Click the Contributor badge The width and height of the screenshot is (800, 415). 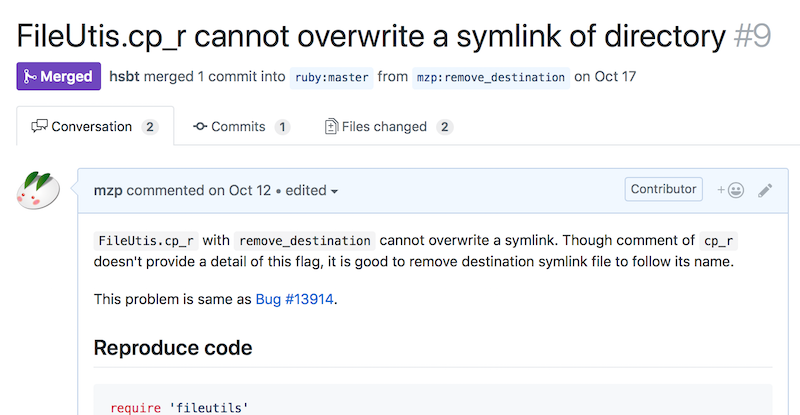(x=663, y=189)
